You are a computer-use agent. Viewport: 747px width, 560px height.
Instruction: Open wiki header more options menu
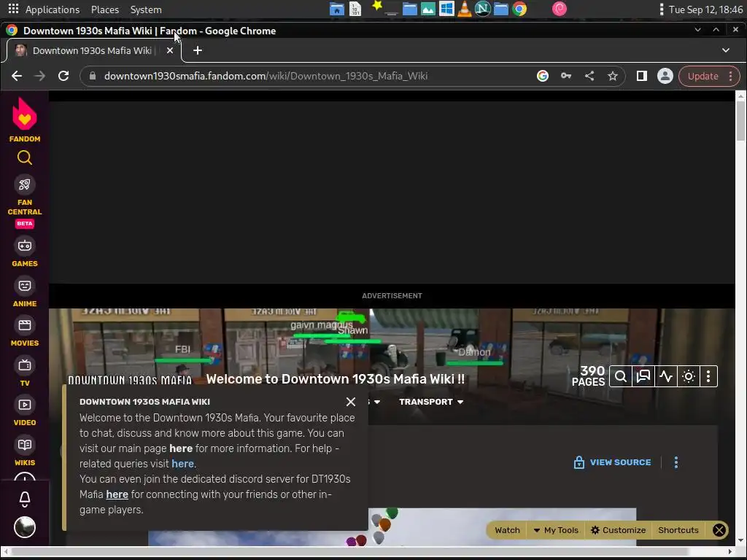(708, 377)
